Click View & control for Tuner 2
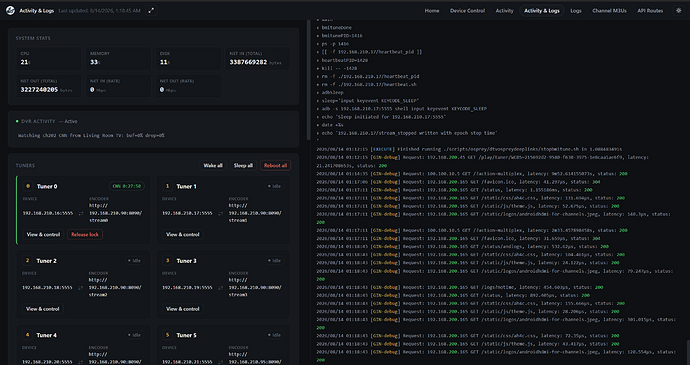 coord(43,309)
